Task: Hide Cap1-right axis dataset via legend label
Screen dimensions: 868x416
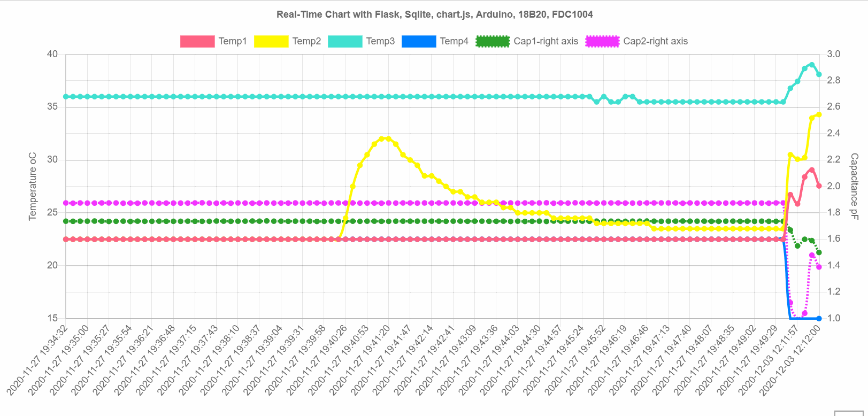Action: pos(546,41)
